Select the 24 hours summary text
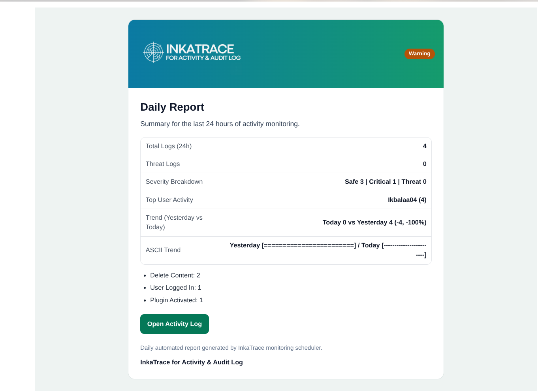 [220, 124]
